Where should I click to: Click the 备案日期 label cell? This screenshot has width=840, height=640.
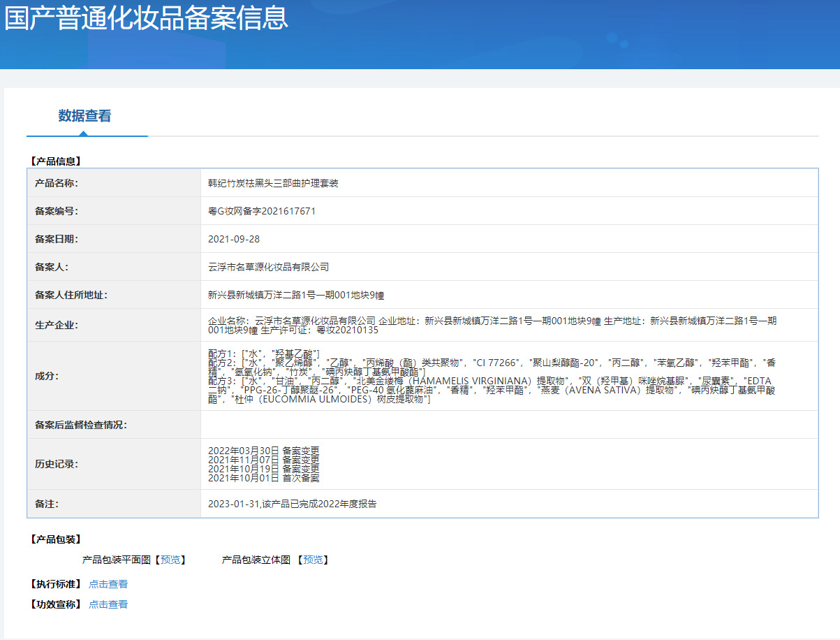pyautogui.click(x=114, y=239)
